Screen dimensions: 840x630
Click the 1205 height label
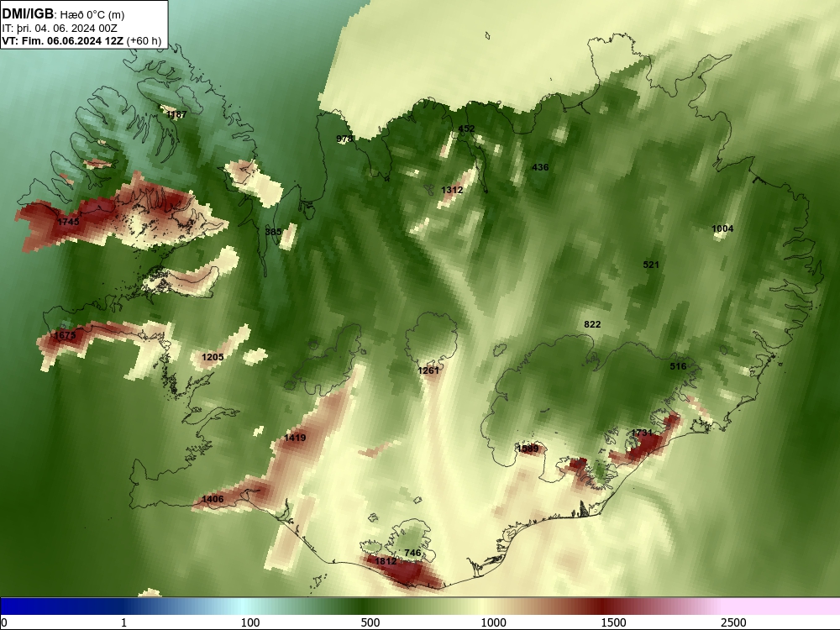pos(213,357)
